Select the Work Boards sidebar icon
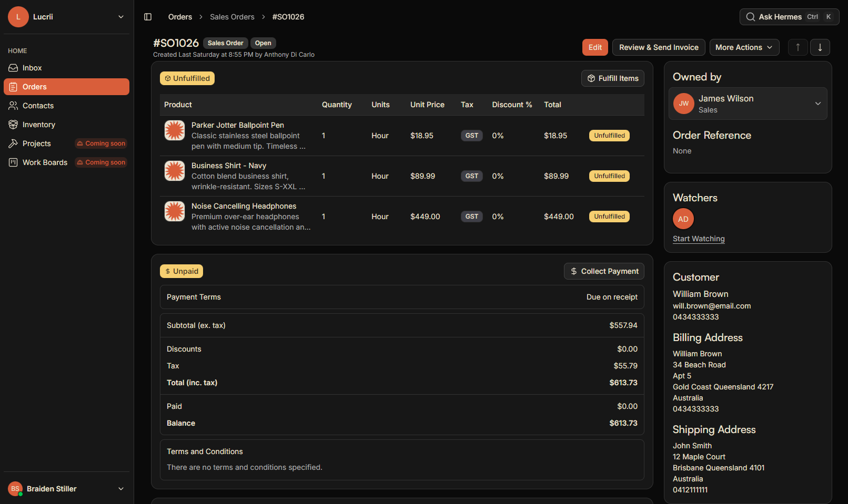Screen dimensions: 848x504 coord(13,162)
